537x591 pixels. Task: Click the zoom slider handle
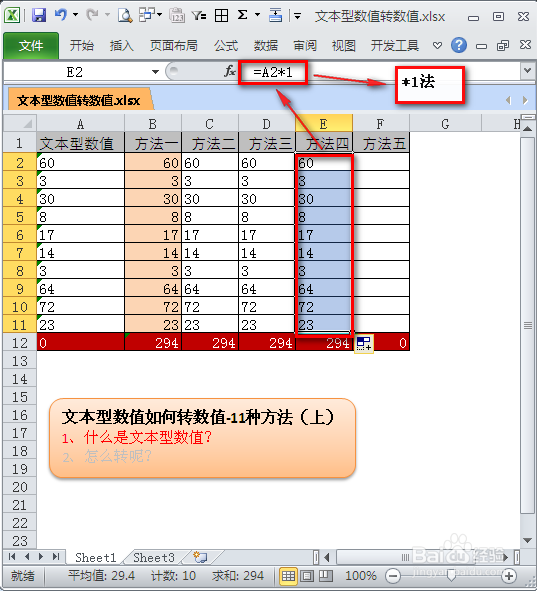(451, 576)
